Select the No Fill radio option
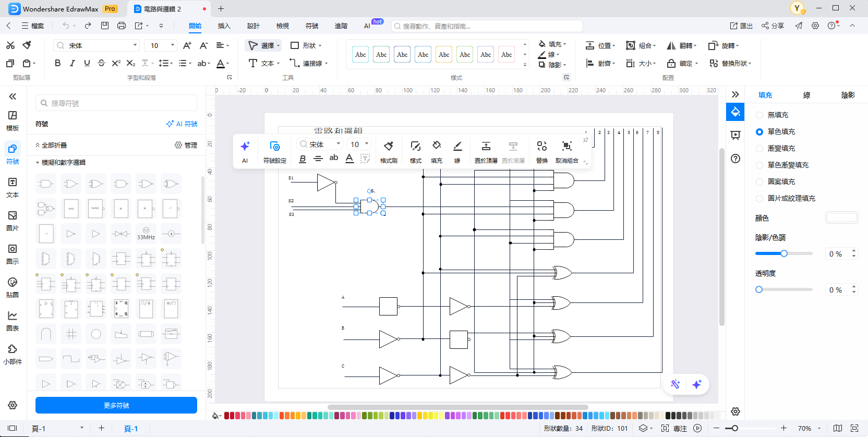The height and width of the screenshot is (437, 868). click(759, 115)
